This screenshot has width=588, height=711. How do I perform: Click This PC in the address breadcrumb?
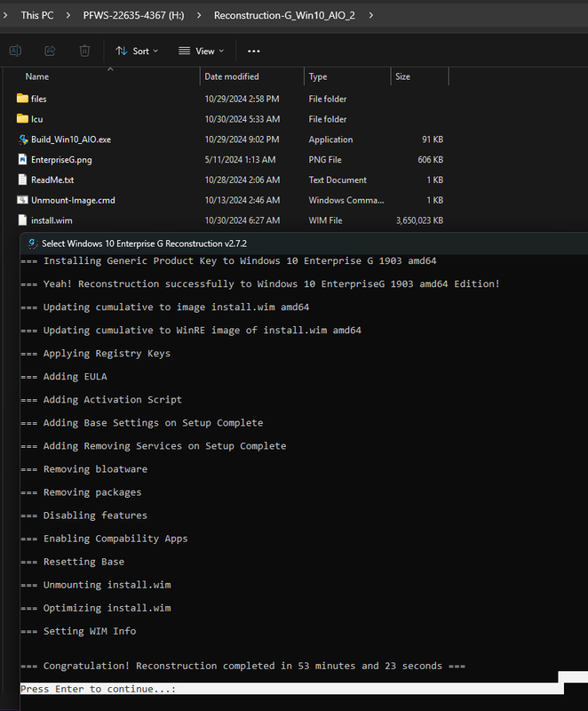[x=37, y=15]
